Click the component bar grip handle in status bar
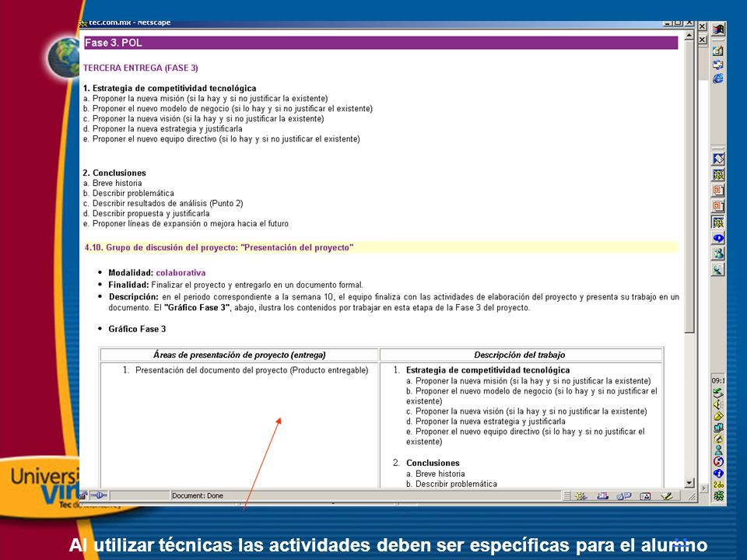 (x=566, y=496)
